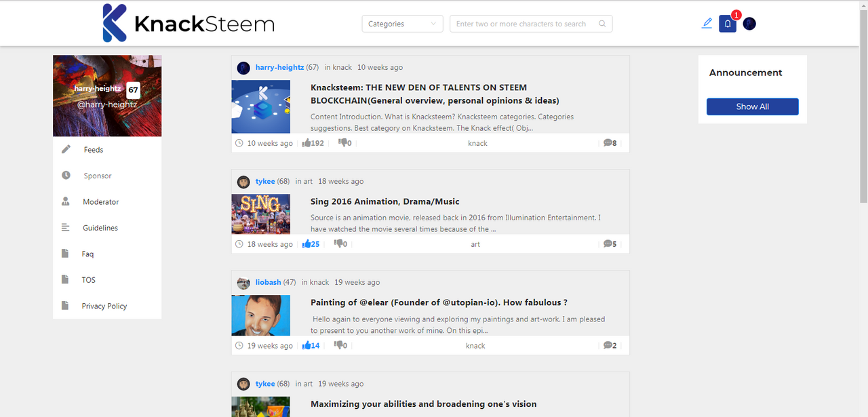Viewport: 868px width, 417px height.
Task: Toggle the upvote with 25 likes on Sing post
Action: 307,244
